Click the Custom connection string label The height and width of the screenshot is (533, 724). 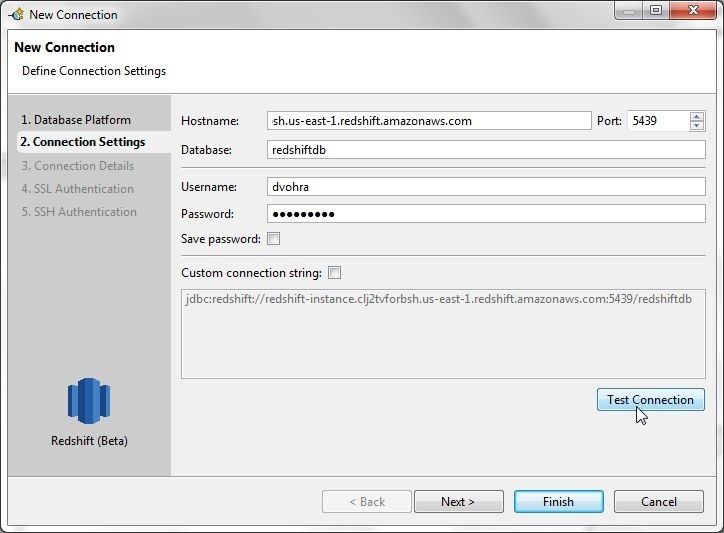click(251, 273)
